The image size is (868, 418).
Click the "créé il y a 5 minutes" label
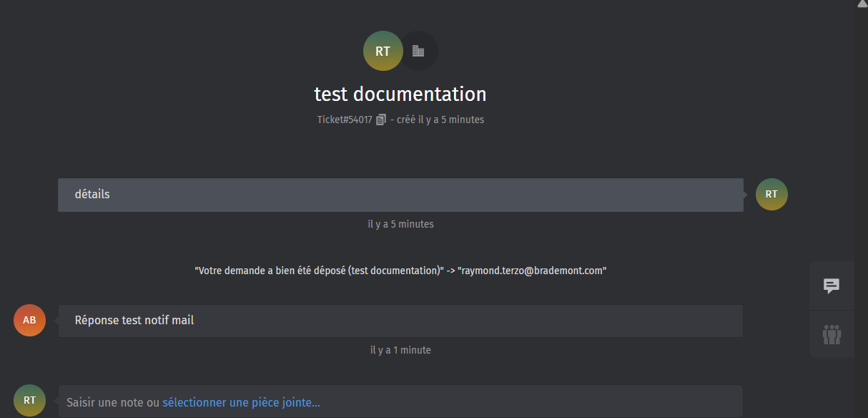tap(440, 120)
